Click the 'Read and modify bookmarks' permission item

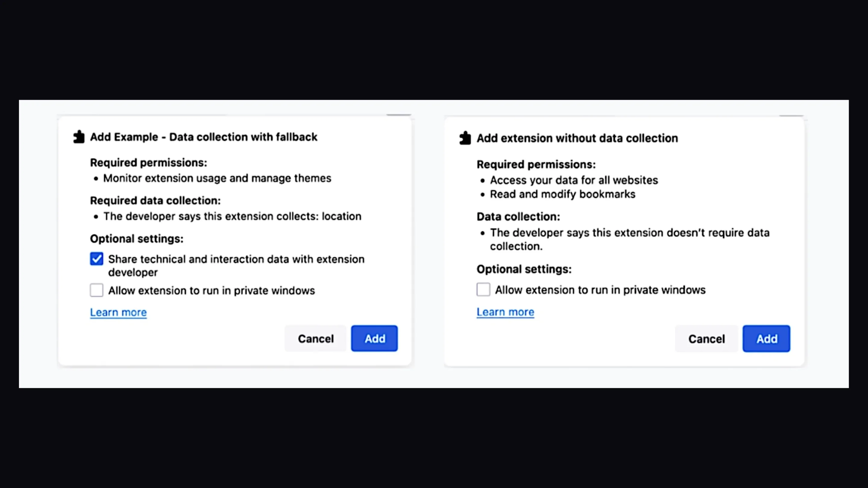pos(562,194)
